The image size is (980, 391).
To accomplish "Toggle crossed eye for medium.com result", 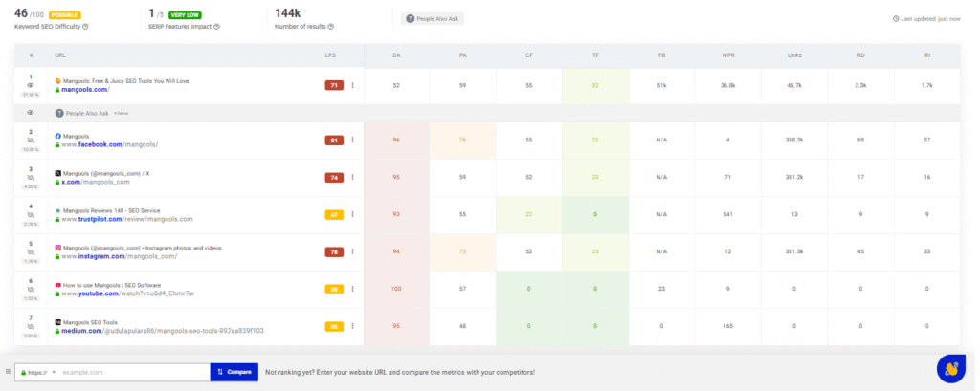I will (x=31, y=327).
